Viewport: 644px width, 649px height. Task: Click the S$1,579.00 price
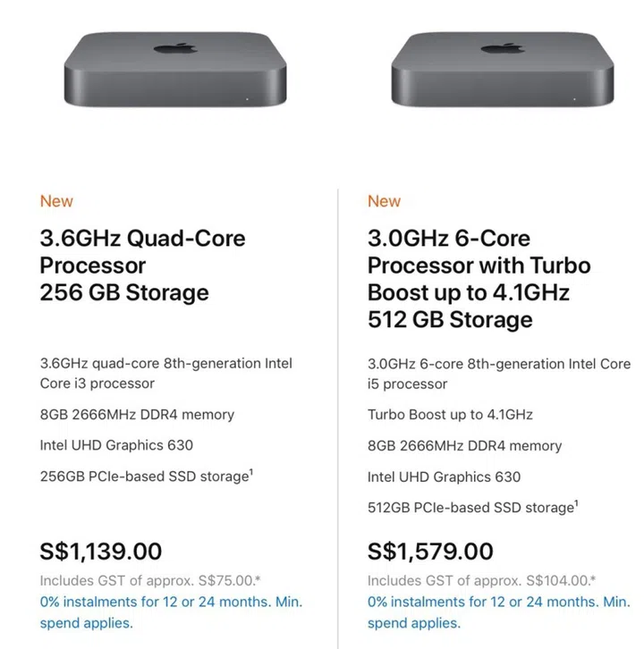click(430, 552)
